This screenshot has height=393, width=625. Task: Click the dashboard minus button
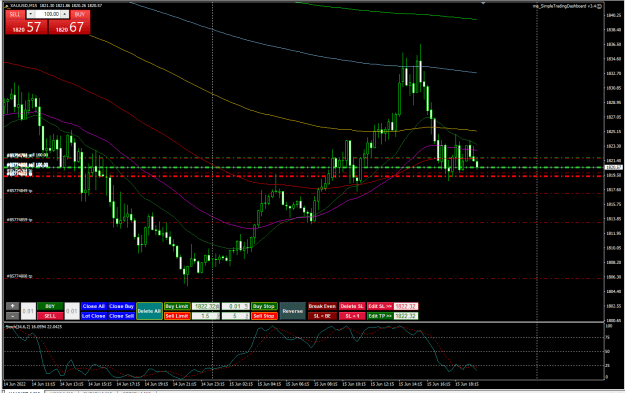coord(12,316)
